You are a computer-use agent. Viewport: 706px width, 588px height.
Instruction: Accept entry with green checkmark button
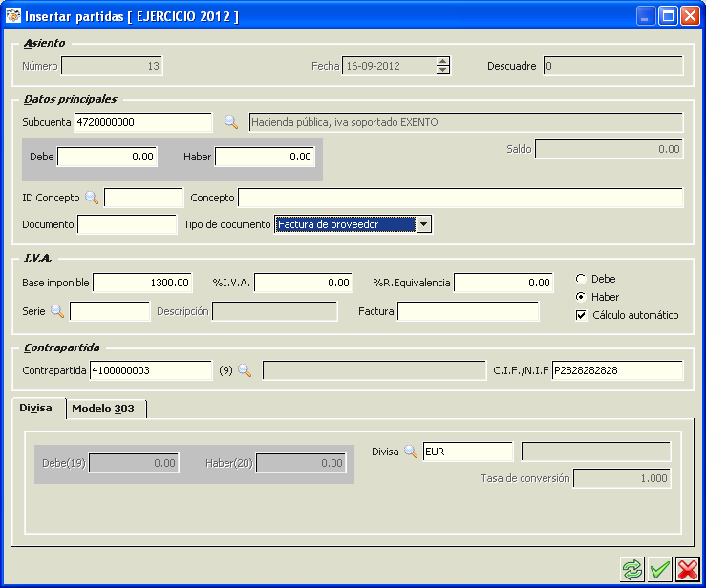(660, 570)
